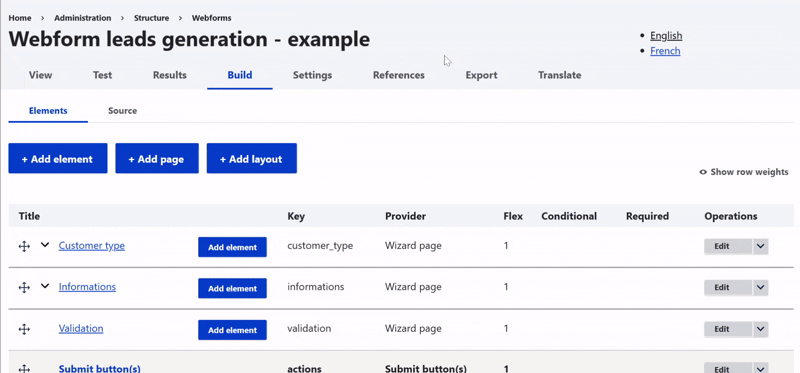Open the Informations link

[x=87, y=287]
